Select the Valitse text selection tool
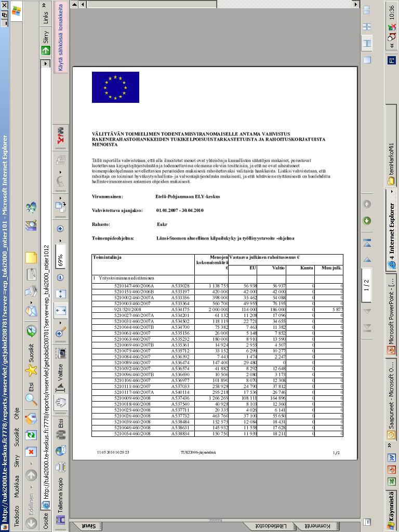399x532 pixels. (x=60, y=378)
